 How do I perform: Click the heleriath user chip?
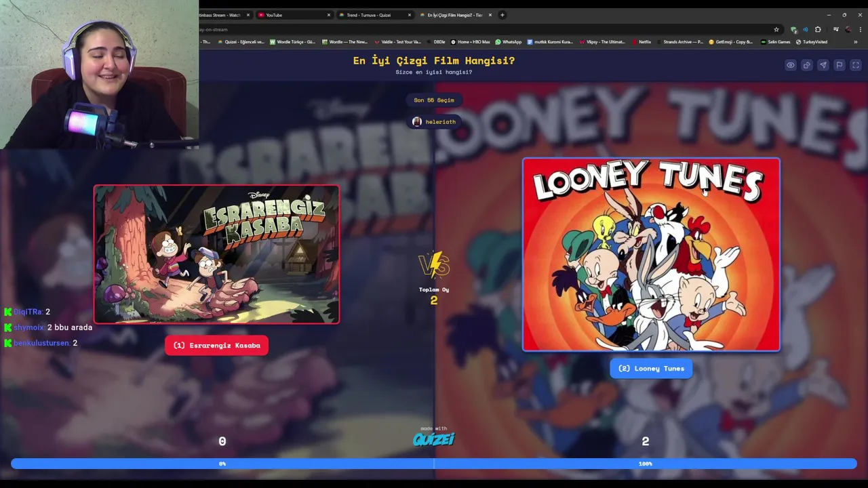tap(434, 122)
